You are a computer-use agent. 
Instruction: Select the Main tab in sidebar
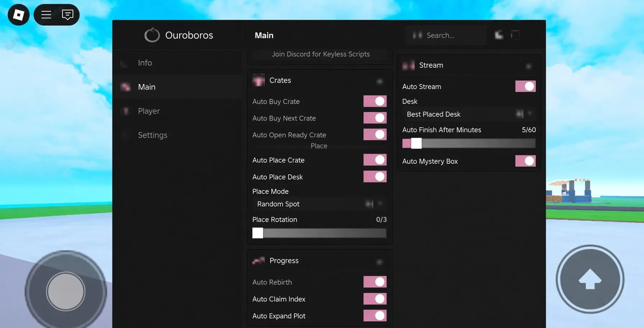click(178, 87)
